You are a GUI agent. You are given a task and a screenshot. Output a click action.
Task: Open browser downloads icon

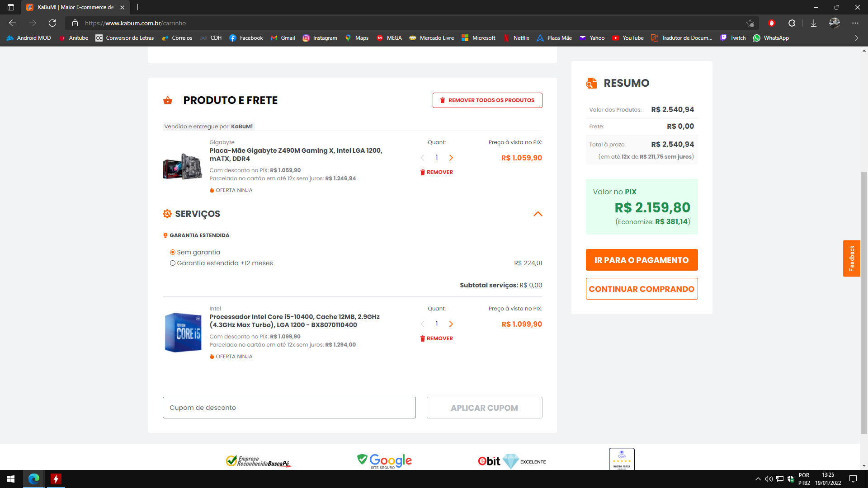814,23
